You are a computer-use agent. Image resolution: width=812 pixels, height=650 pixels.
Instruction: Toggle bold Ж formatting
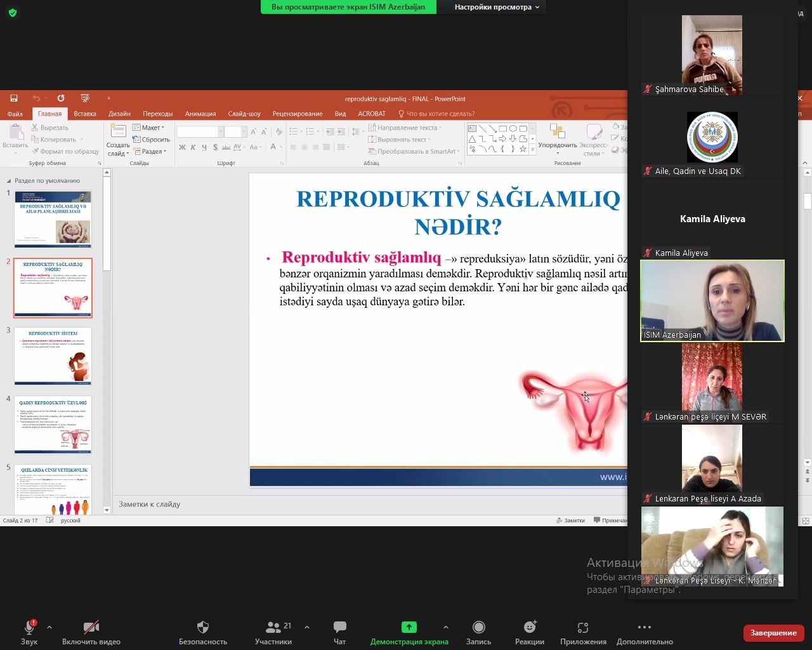pos(183,147)
